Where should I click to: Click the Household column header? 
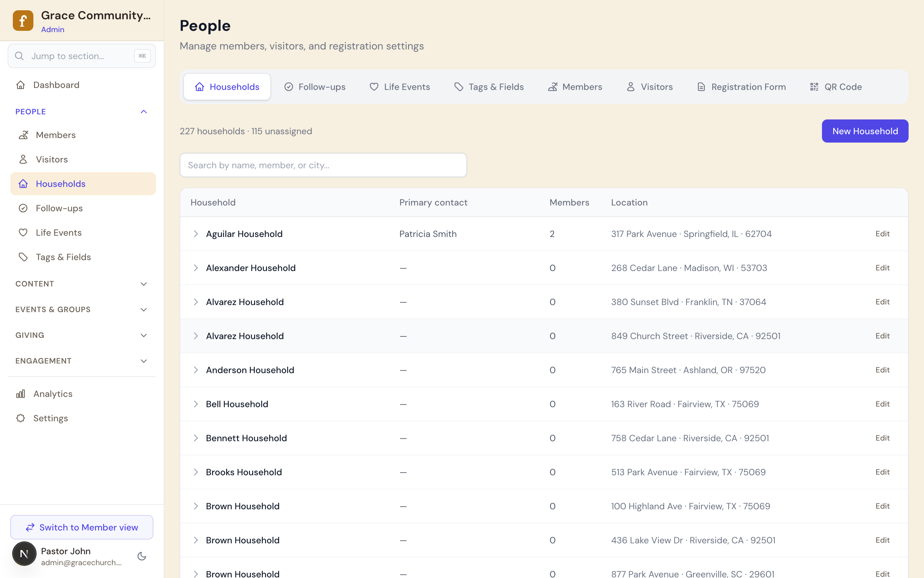[213, 203]
